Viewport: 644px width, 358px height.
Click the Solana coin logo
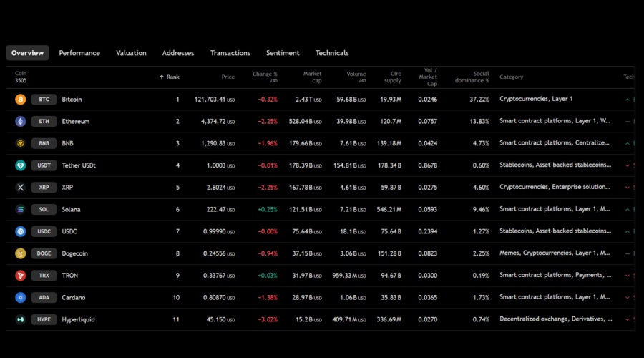pos(21,210)
